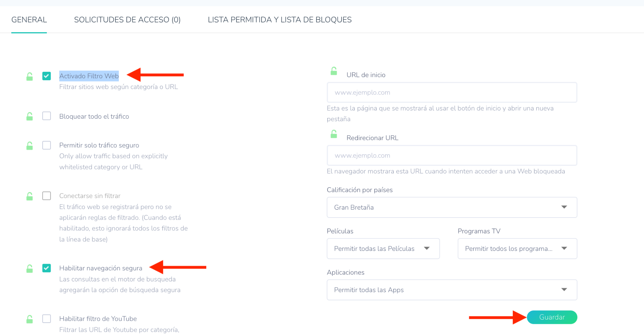Image resolution: width=644 pixels, height=334 pixels.
Task: Check the Habilitar filtro de YouTube box
Action: 47,319
